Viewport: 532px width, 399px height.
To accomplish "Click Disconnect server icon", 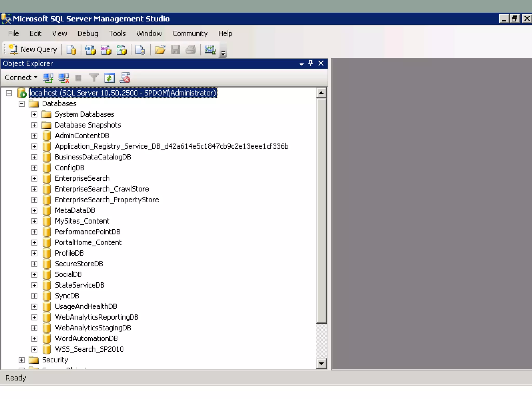I will (64, 78).
